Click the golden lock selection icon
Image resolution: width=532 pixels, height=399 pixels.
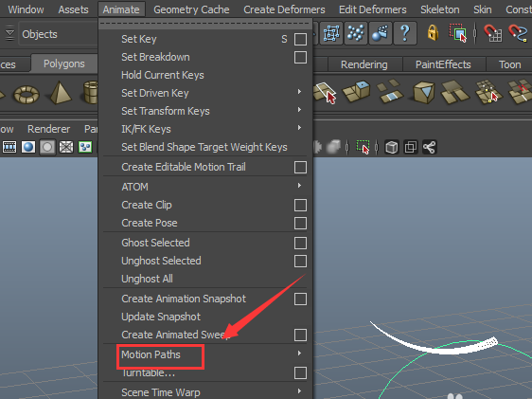click(x=433, y=33)
